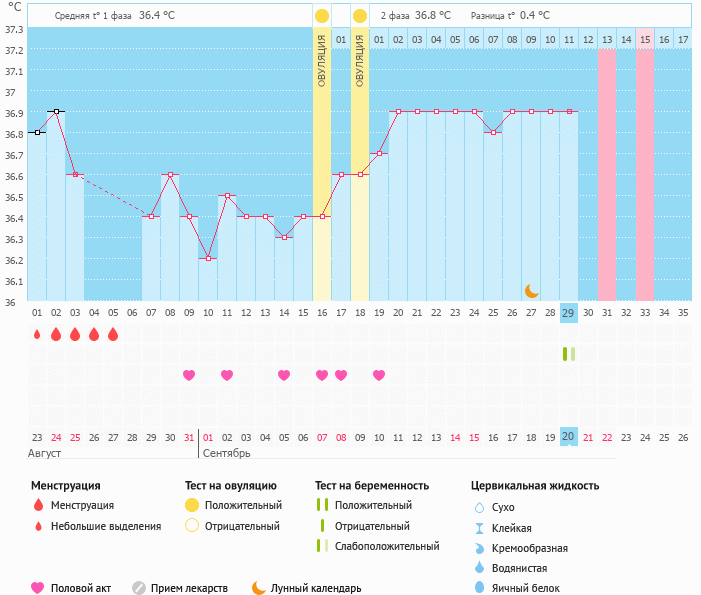Click the 'Половой акт' heart icon in legend
The width and height of the screenshot is (701, 595).
[x=38, y=588]
